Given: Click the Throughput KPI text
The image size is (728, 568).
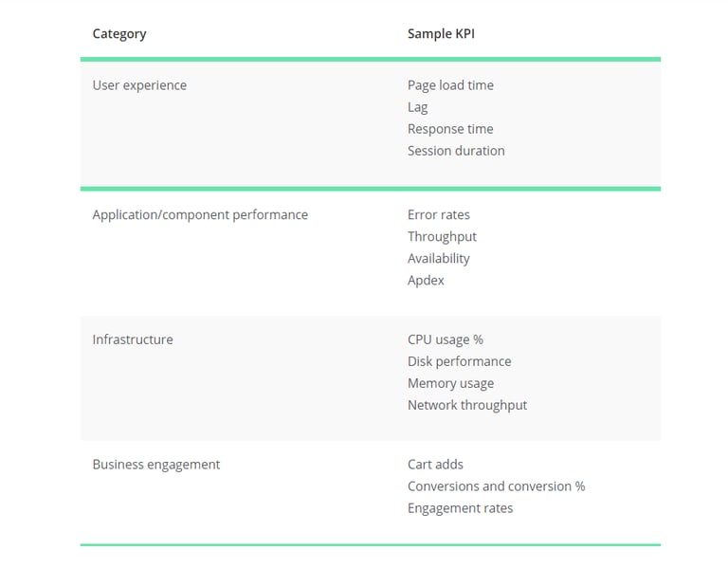Looking at the screenshot, I should (442, 237).
